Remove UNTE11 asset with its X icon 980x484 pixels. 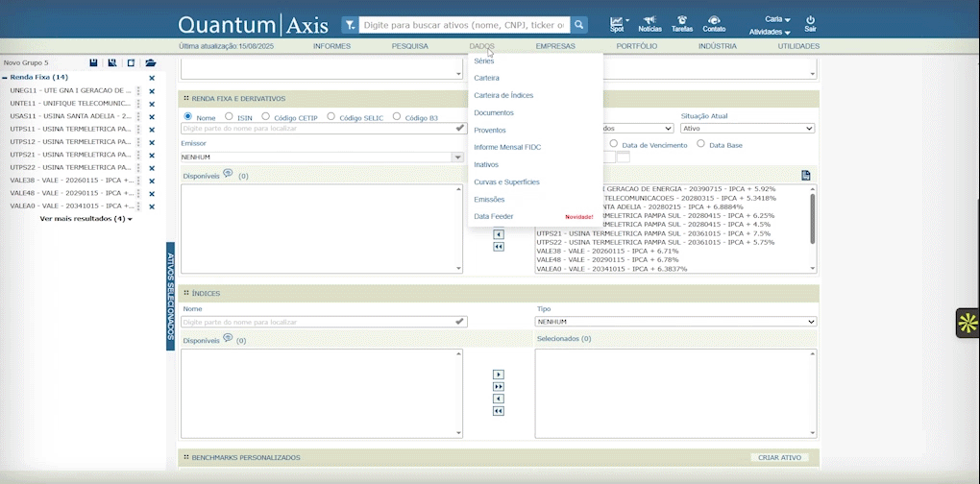click(x=152, y=105)
